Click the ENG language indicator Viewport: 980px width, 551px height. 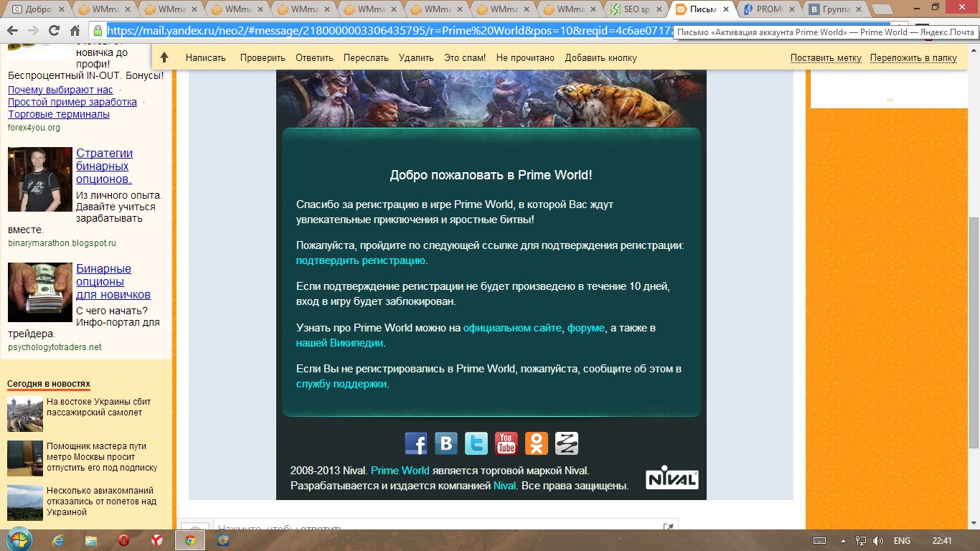[902, 540]
